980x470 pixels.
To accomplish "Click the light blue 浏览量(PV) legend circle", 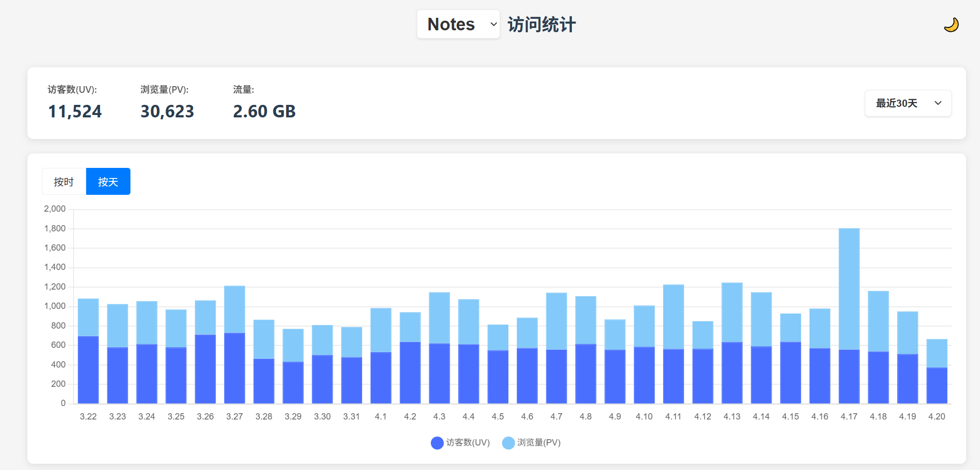I will [x=508, y=443].
